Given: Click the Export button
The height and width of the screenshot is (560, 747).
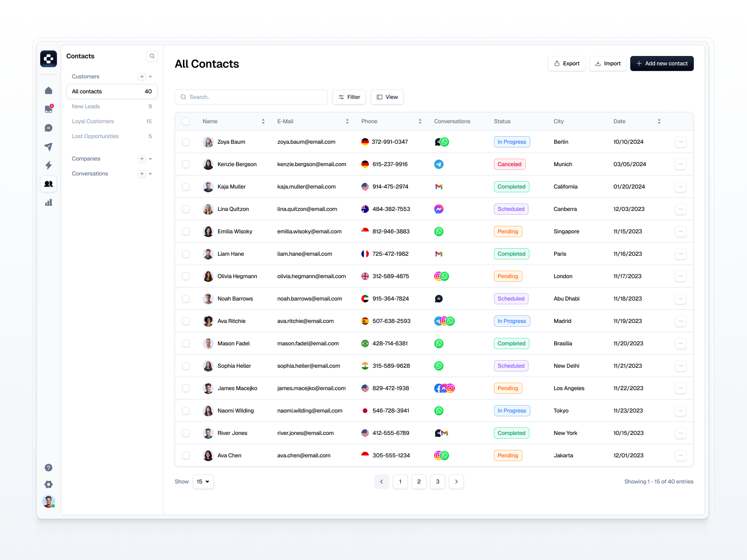Looking at the screenshot, I should tap(566, 63).
